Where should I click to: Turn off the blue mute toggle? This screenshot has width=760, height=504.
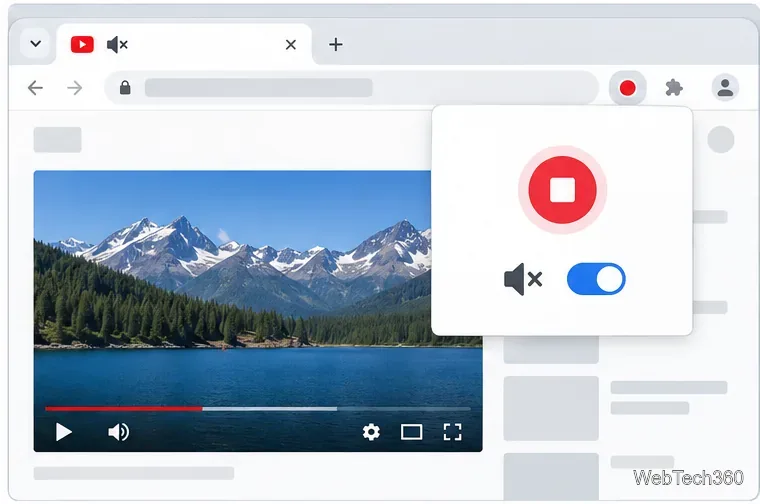(x=596, y=279)
